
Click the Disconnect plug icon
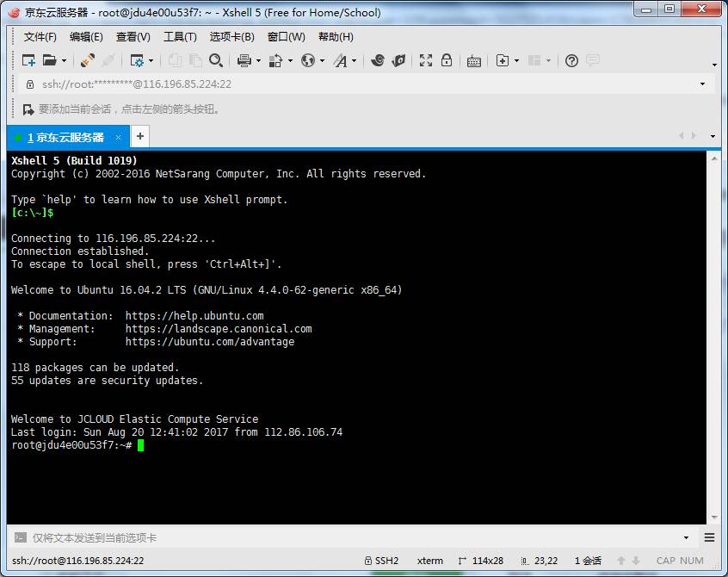click(108, 60)
